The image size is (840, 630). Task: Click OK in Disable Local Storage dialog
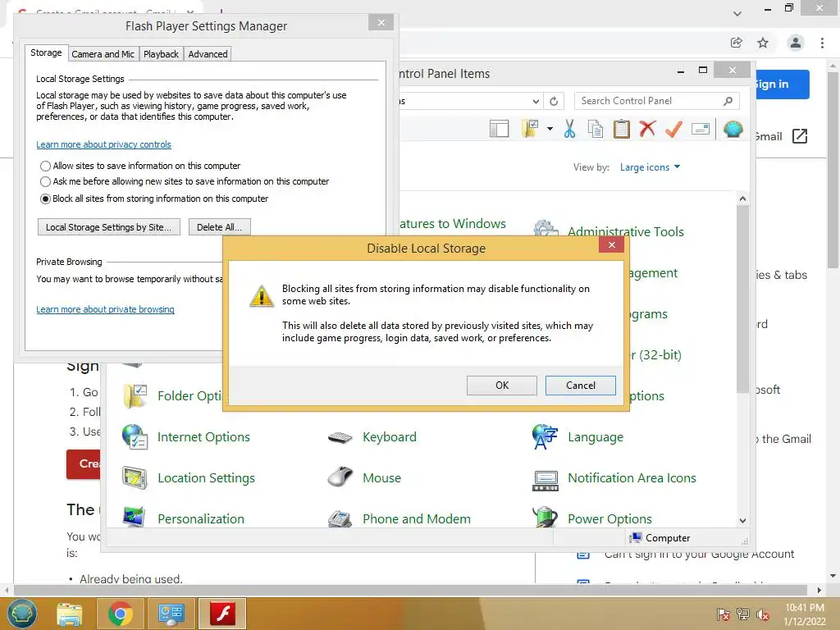[501, 386]
